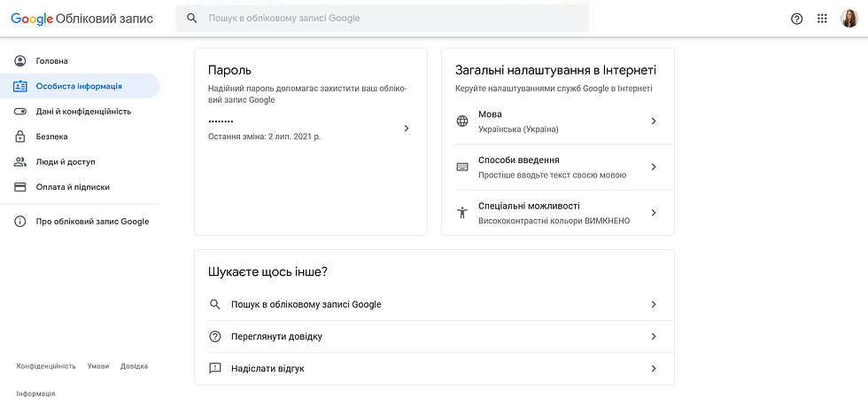Image resolution: width=868 pixels, height=407 pixels.
Task: Click the Шукаєте щось інше? heading
Action: pos(267,272)
